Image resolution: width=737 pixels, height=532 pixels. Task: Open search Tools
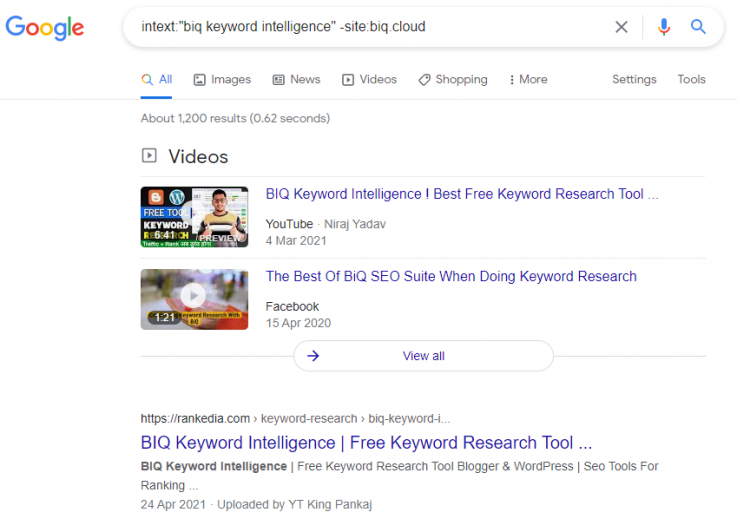pos(691,79)
